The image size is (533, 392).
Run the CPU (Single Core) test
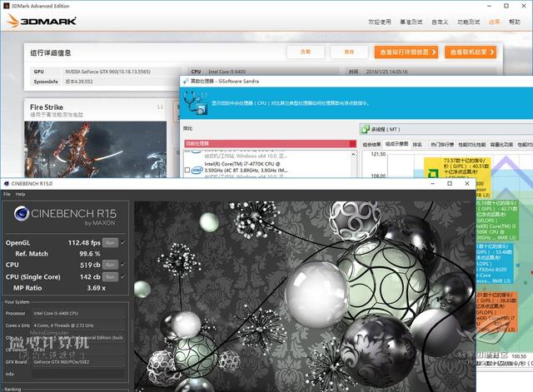pyautogui.click(x=110, y=277)
